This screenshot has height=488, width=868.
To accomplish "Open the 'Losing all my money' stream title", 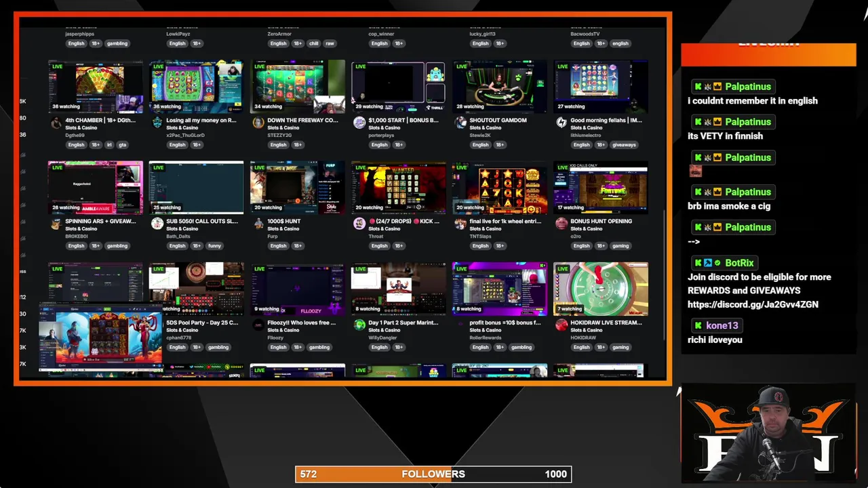I will click(201, 120).
